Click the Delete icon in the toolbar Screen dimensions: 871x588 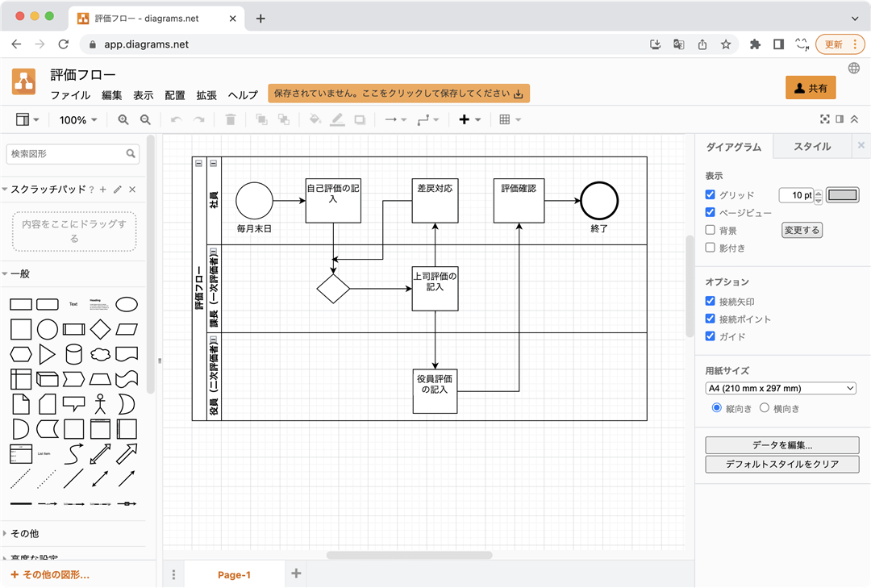(230, 119)
